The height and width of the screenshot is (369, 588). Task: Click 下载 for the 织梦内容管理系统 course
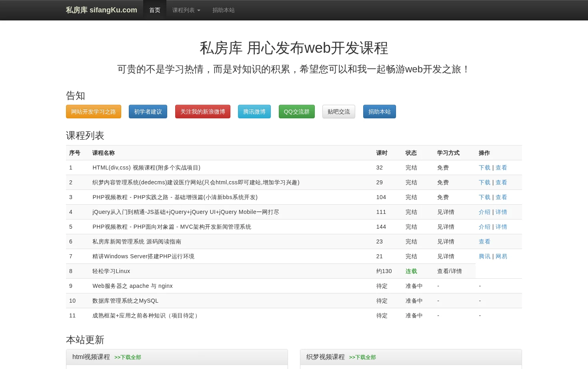click(484, 182)
